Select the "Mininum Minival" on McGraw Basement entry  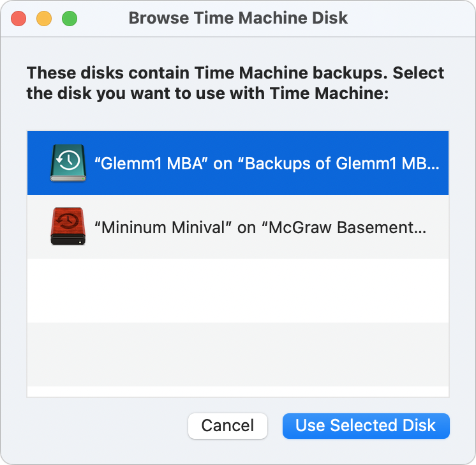coord(238,227)
